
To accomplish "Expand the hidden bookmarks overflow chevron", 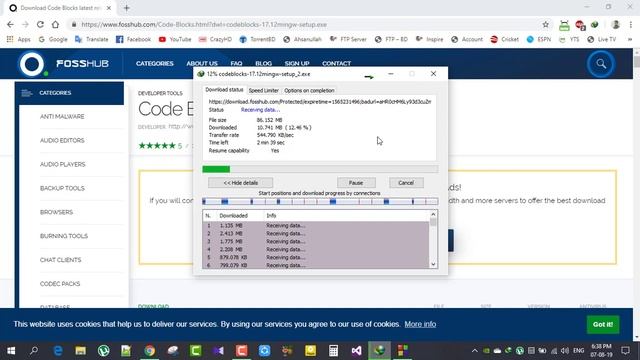I will click(x=629, y=39).
